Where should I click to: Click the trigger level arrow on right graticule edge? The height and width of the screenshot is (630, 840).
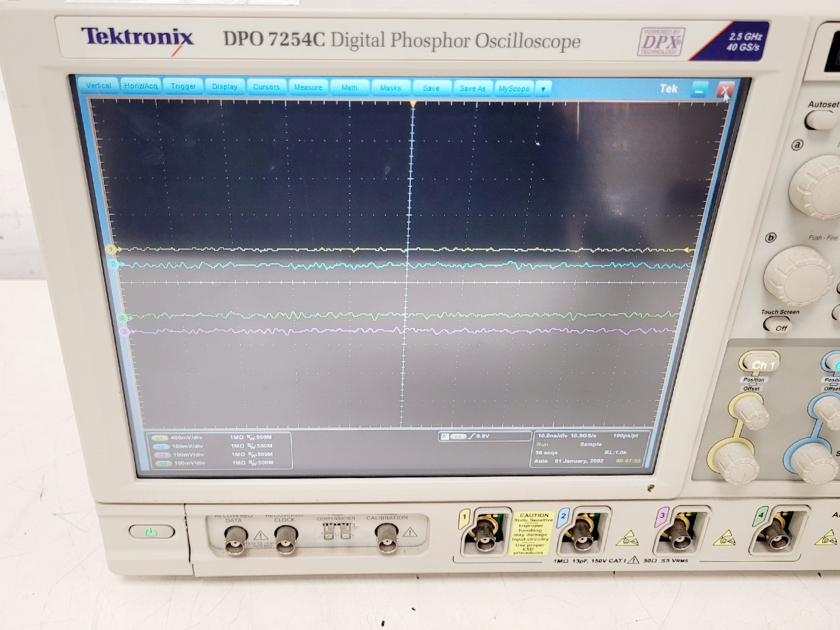pos(687,250)
